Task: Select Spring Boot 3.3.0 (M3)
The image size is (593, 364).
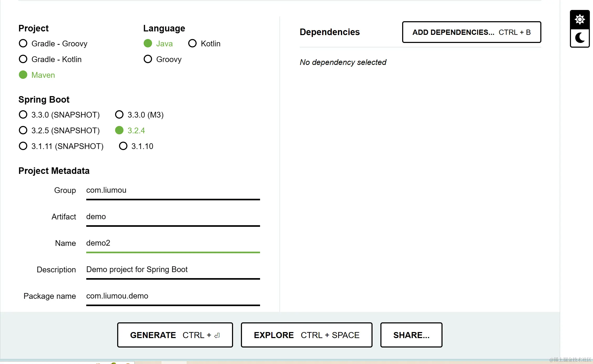Action: (x=119, y=115)
